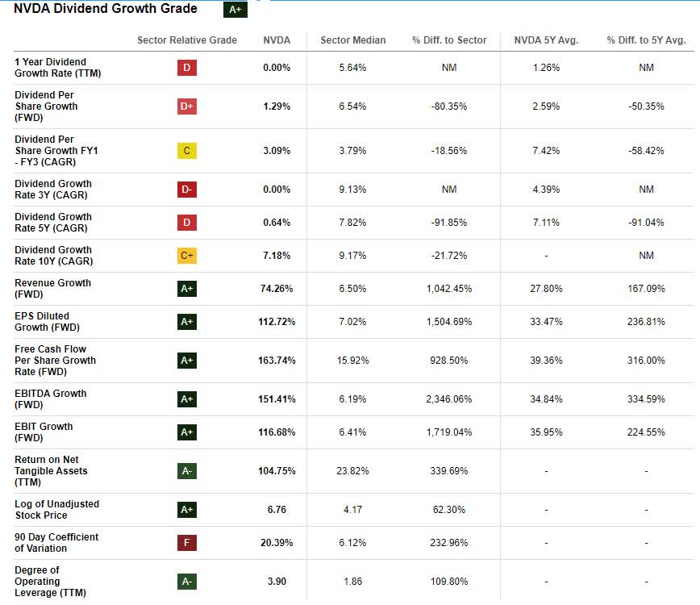Select the yellow C grade badge
Image resolution: width=700 pixels, height=605 pixels.
[x=187, y=151]
